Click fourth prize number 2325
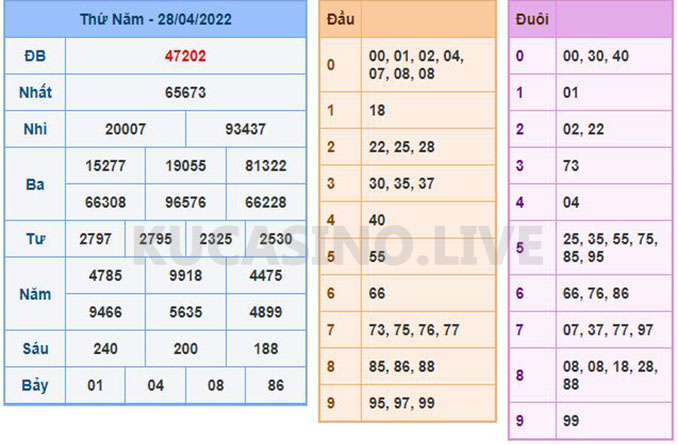 coord(215,239)
